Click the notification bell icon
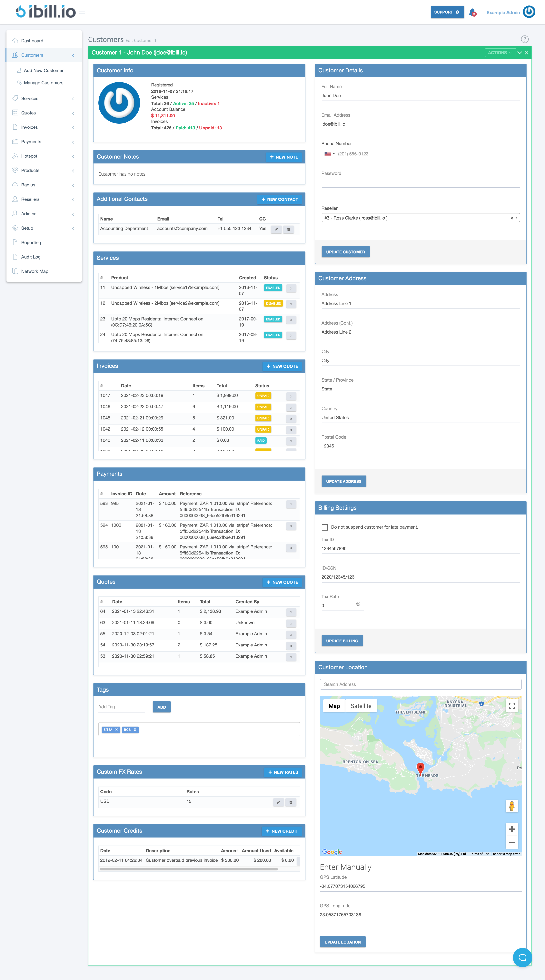The image size is (545, 980). tap(472, 12)
